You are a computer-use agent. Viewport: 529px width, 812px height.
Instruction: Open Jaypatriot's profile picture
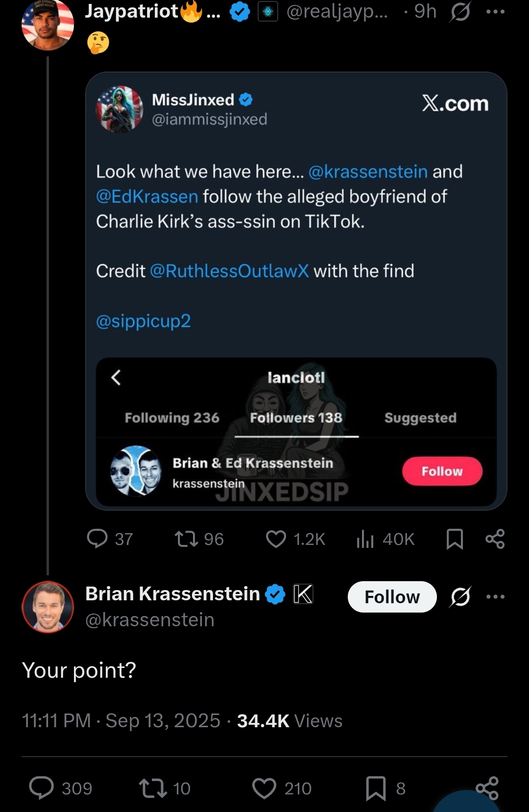pyautogui.click(x=48, y=25)
